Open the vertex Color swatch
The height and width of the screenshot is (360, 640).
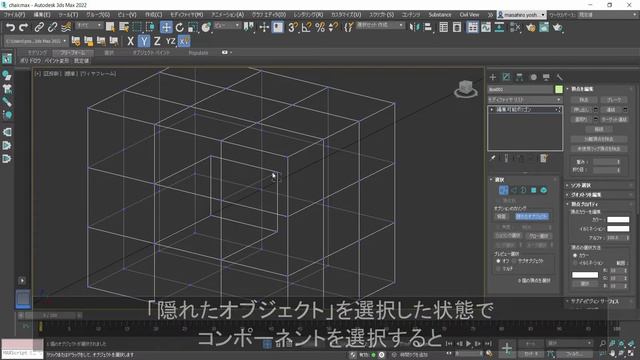point(618,220)
